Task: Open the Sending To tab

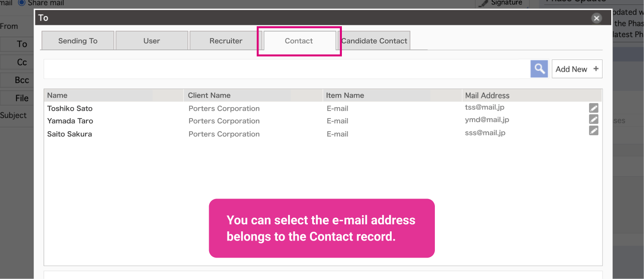Action: [78, 41]
